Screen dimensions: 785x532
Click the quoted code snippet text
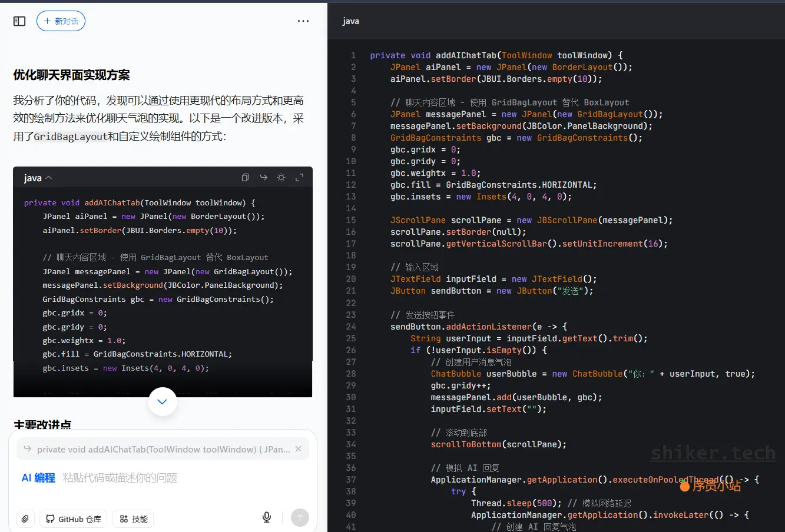click(164, 449)
